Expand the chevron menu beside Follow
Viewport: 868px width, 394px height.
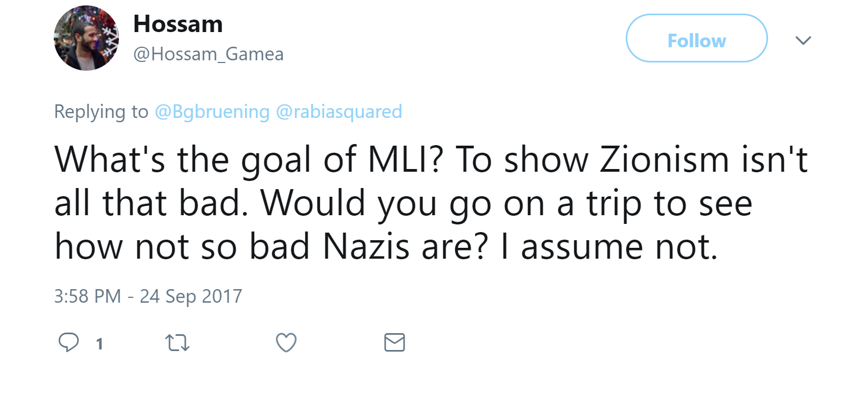pos(803,40)
